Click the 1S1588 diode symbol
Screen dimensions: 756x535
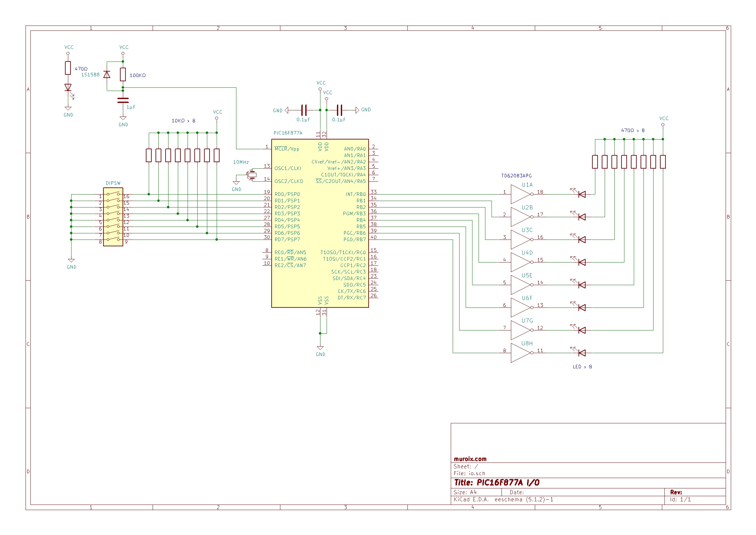click(107, 75)
